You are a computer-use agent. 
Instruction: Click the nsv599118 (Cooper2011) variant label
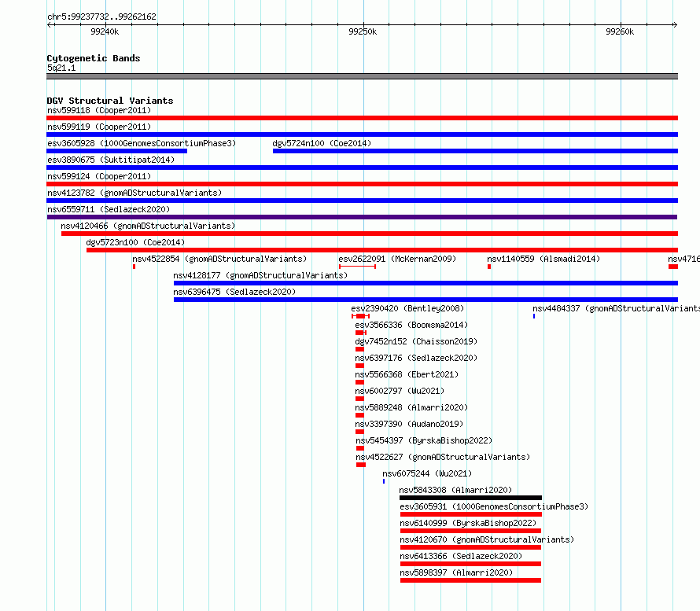[99, 110]
